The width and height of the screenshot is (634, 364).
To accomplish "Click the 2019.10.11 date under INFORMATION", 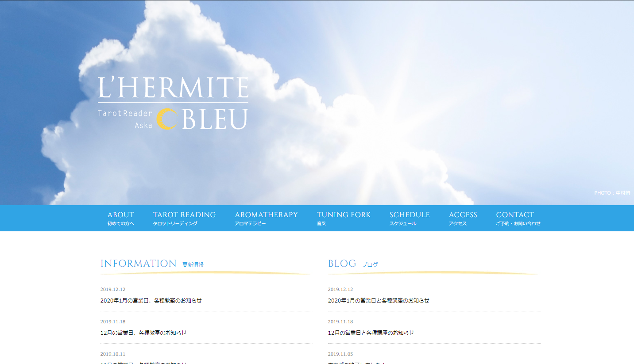I will [113, 354].
